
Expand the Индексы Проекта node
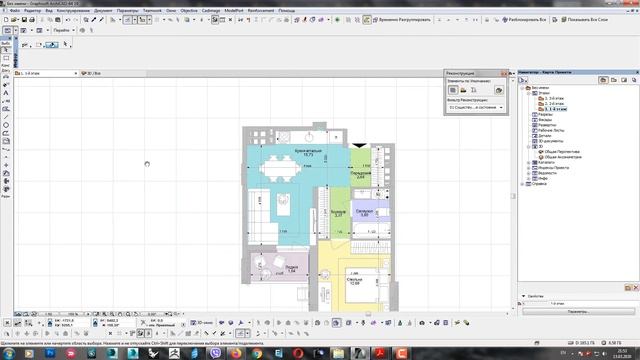[x=529, y=168]
